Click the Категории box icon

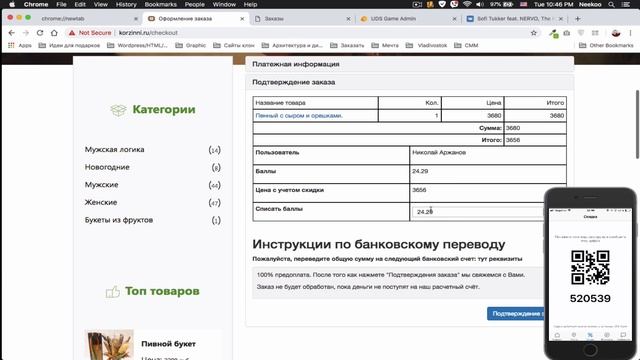click(x=118, y=110)
